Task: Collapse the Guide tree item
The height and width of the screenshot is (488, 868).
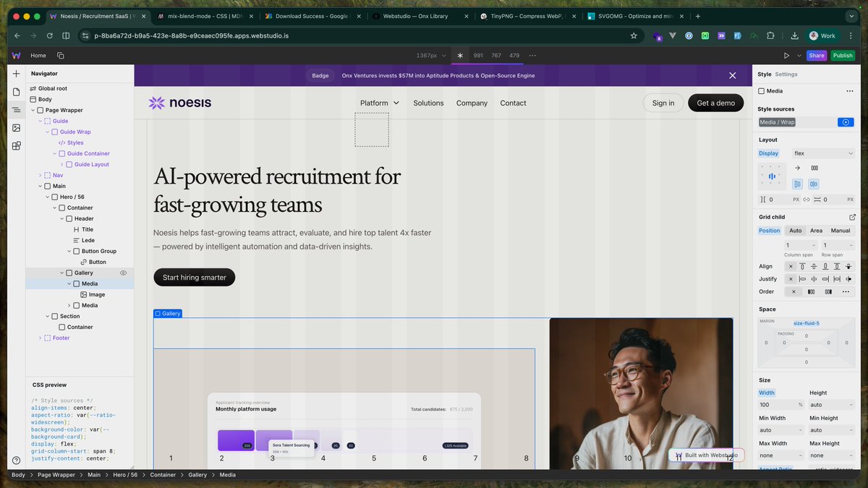Action: pyautogui.click(x=40, y=121)
